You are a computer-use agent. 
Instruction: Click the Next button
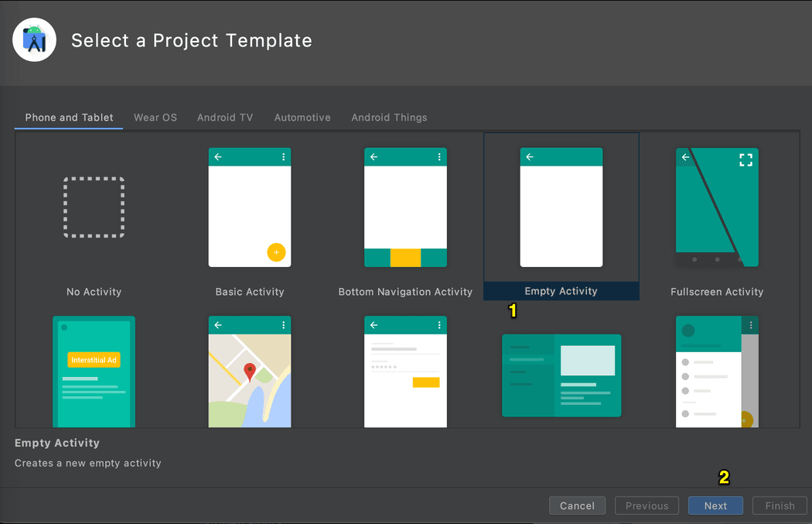[x=715, y=505]
